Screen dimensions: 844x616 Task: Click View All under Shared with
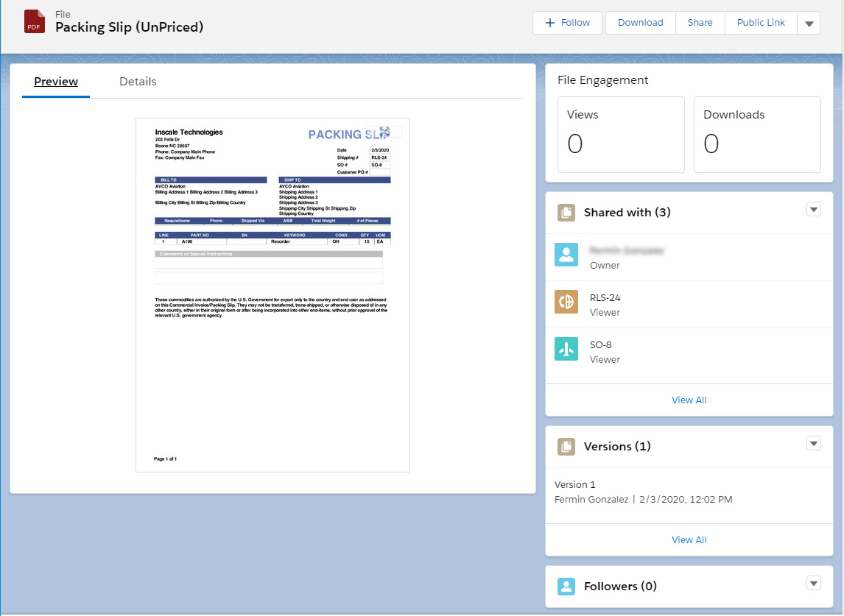(689, 400)
